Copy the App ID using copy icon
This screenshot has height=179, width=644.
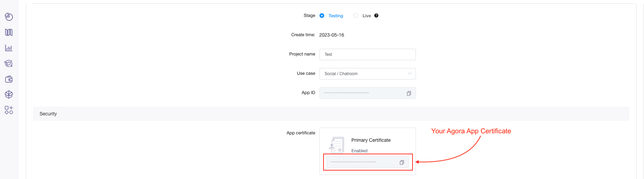click(409, 93)
